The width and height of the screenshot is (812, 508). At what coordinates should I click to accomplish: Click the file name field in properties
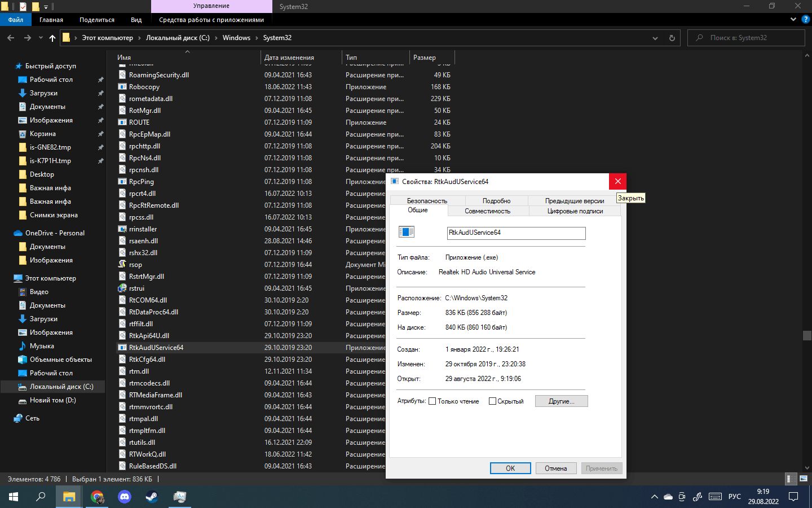coord(517,233)
